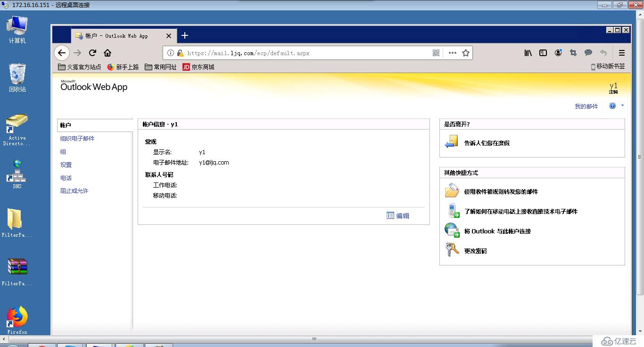
Task: Click the screenshot crop tool icon
Action: click(x=573, y=53)
